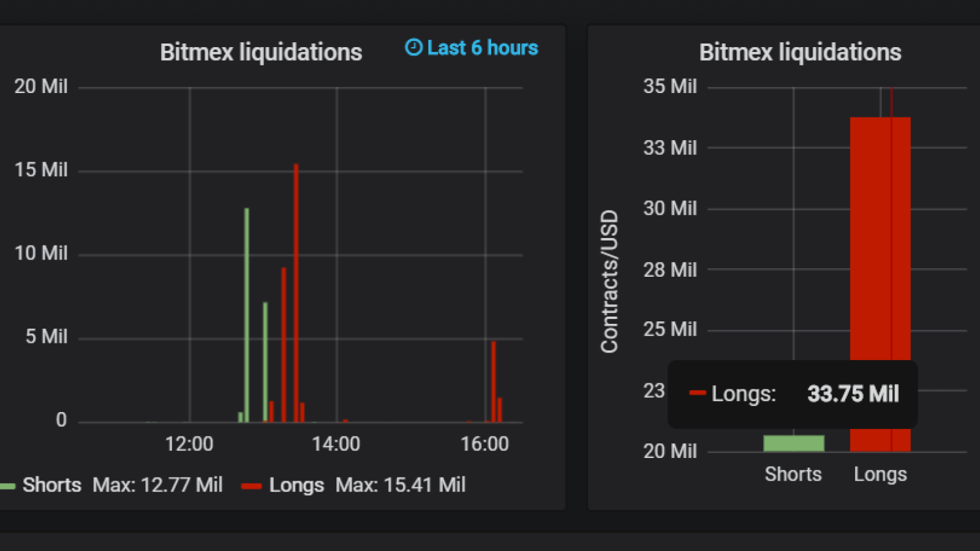The width and height of the screenshot is (980, 551).
Task: Click the 16:00 time axis label
Action: click(484, 444)
